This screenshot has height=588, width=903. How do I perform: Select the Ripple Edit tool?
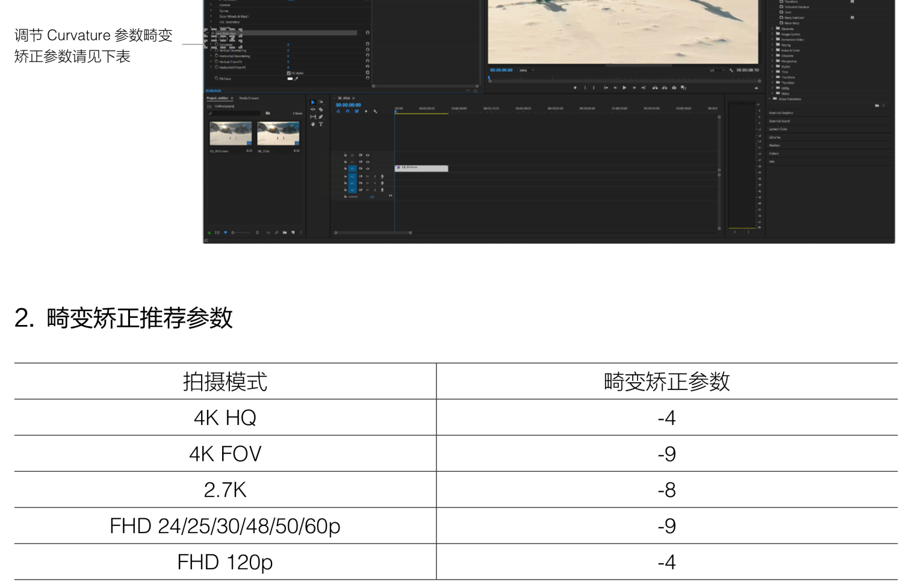point(313,110)
